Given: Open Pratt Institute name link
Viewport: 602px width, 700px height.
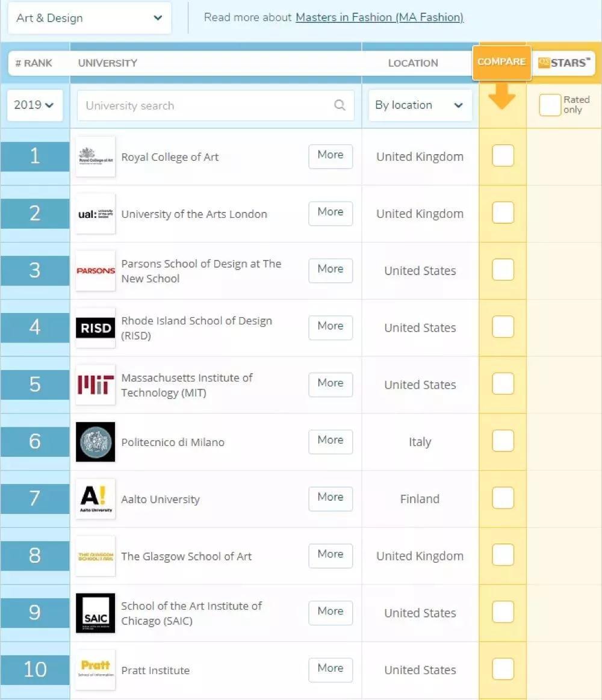Looking at the screenshot, I should click(155, 671).
